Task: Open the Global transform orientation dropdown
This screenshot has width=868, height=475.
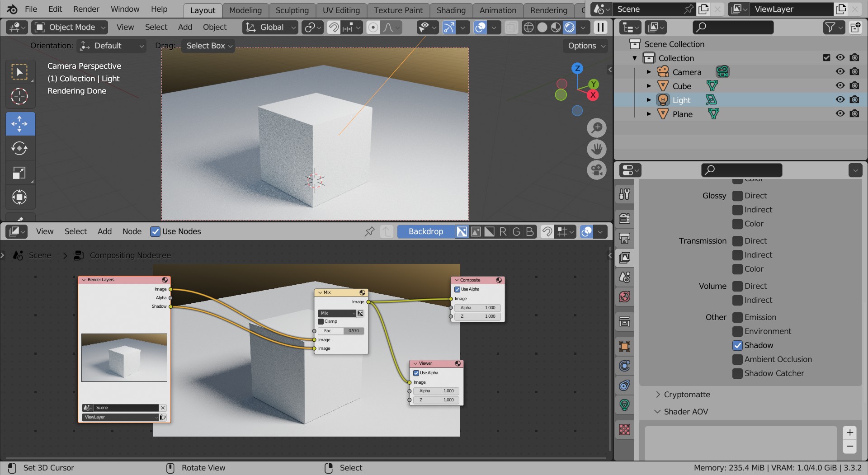Action: [270, 28]
